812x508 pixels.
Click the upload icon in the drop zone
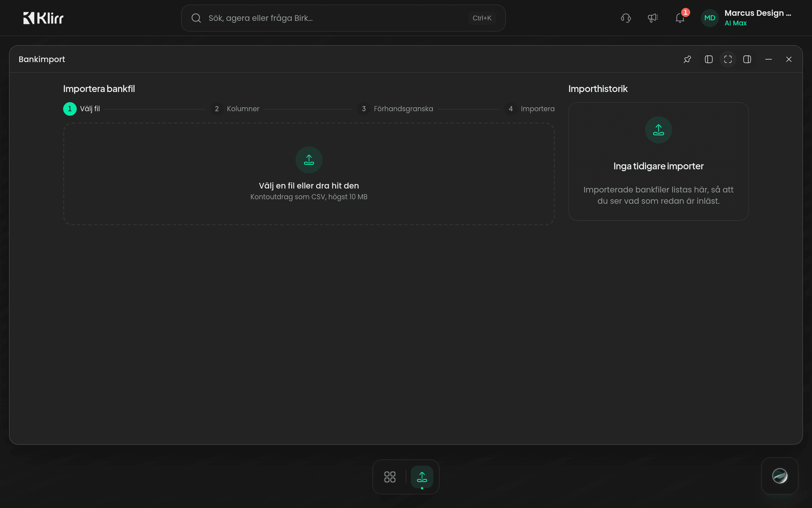pyautogui.click(x=309, y=160)
